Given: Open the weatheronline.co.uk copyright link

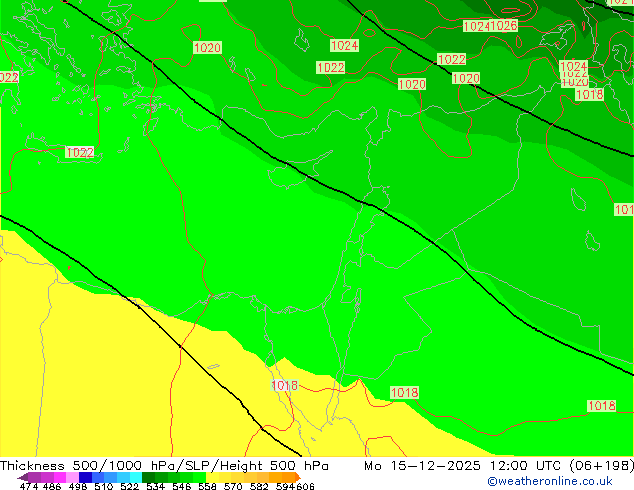Looking at the screenshot, I should click(549, 481).
